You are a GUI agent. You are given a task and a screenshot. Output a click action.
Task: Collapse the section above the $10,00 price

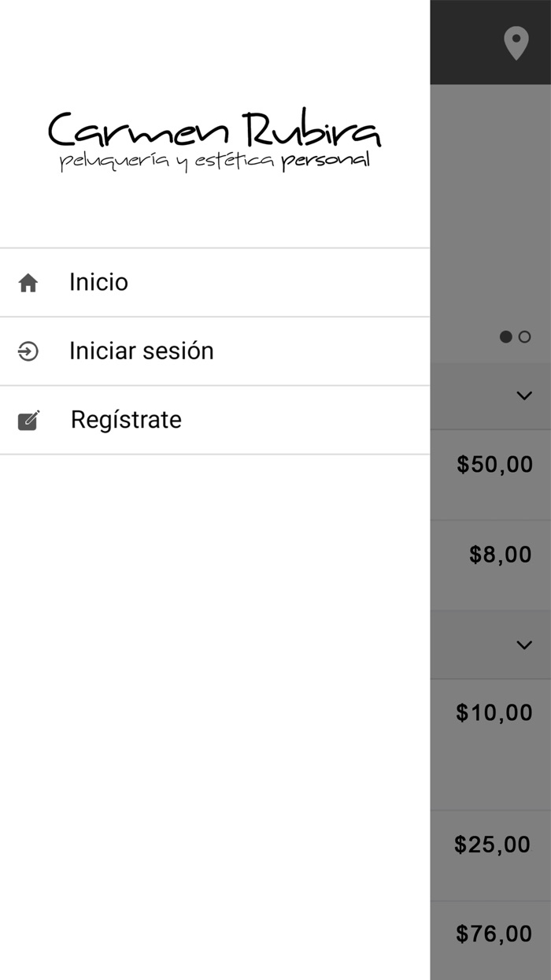(x=524, y=645)
